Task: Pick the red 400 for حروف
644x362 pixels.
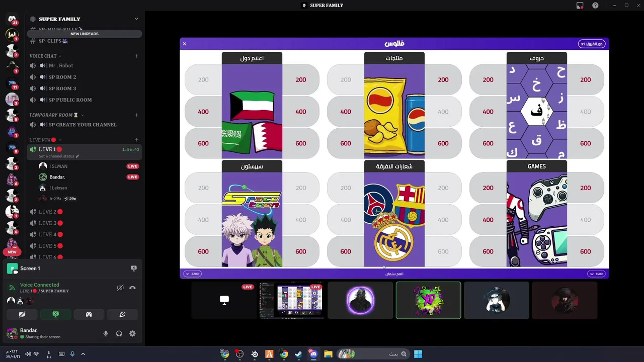Action: [x=488, y=112]
